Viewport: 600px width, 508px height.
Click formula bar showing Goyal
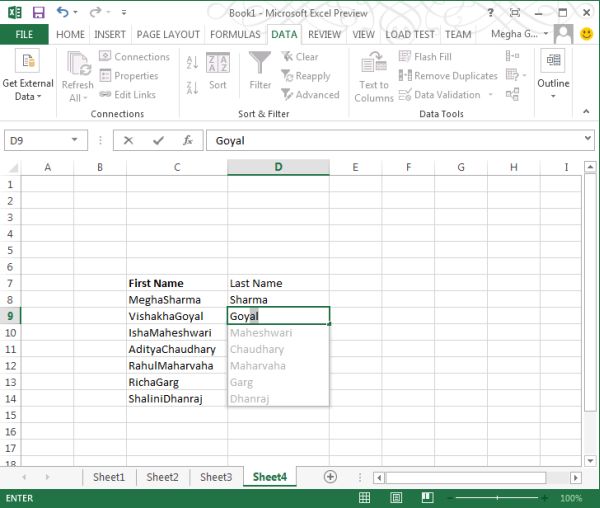[394, 140]
